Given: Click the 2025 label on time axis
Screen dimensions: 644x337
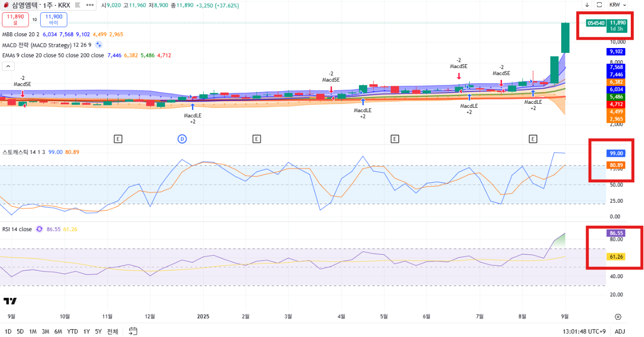Looking at the screenshot, I should (203, 316).
